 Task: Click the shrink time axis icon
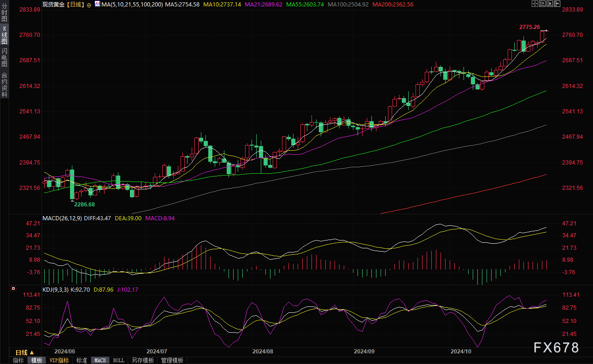pyautogui.click(x=542, y=4)
